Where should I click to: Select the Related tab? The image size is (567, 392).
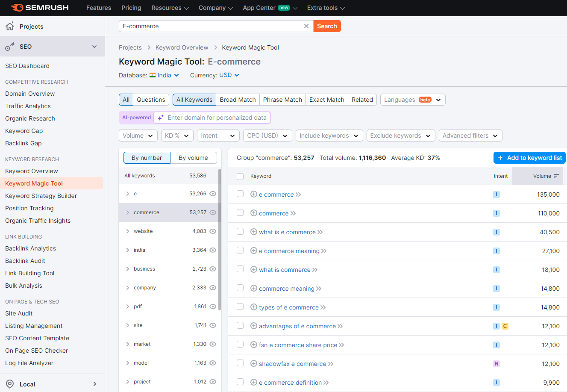point(362,100)
